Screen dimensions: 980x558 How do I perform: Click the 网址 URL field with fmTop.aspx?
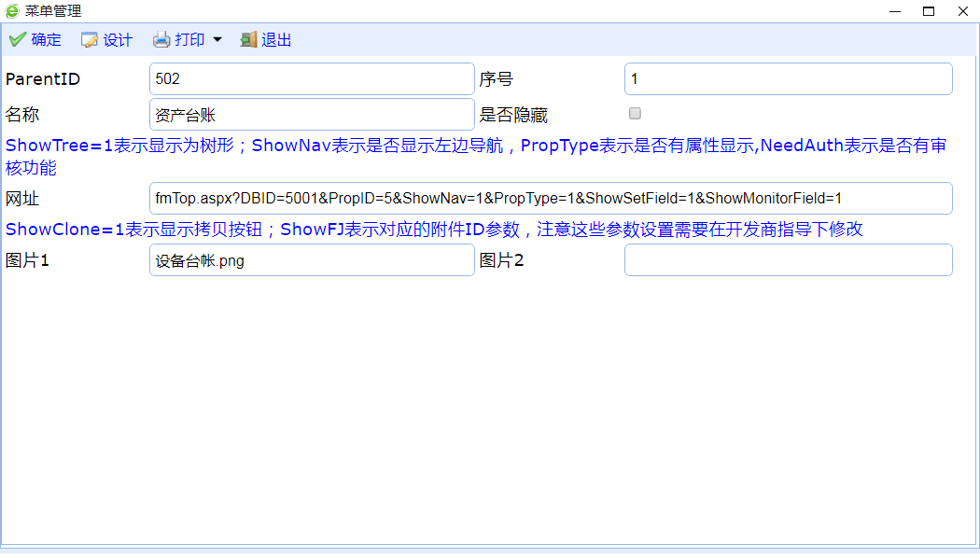click(551, 199)
